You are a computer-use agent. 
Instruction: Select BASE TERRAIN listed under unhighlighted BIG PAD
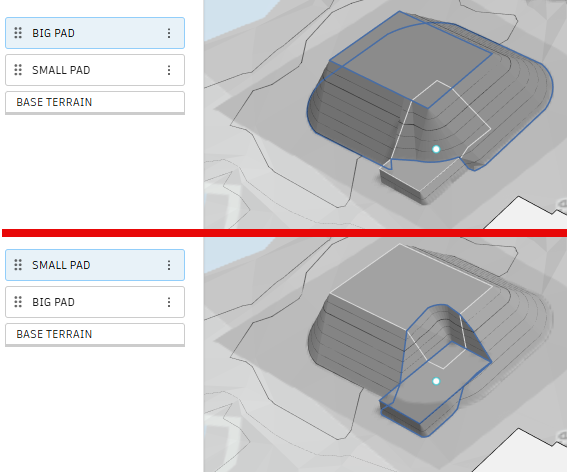[x=95, y=335]
